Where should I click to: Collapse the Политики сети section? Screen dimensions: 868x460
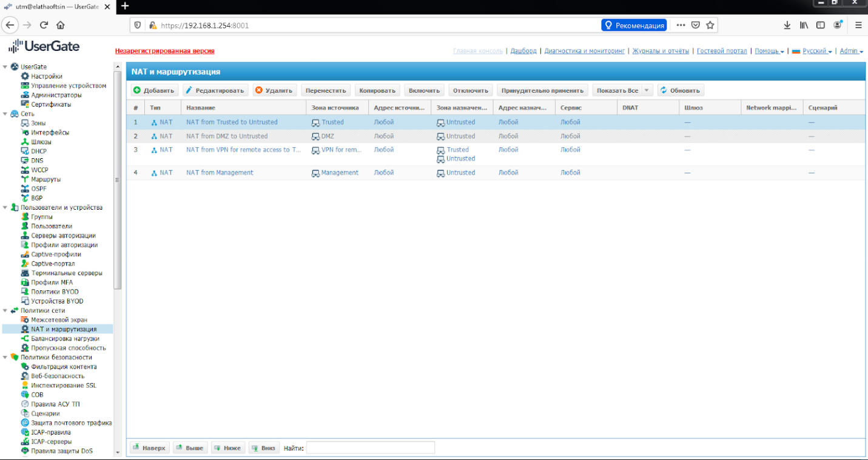(5, 310)
